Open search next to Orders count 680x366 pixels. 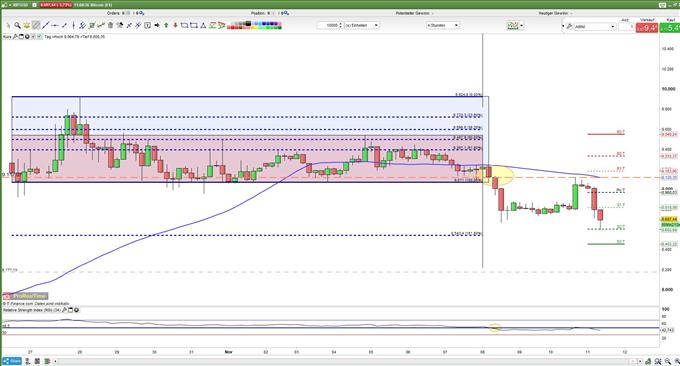click(141, 13)
